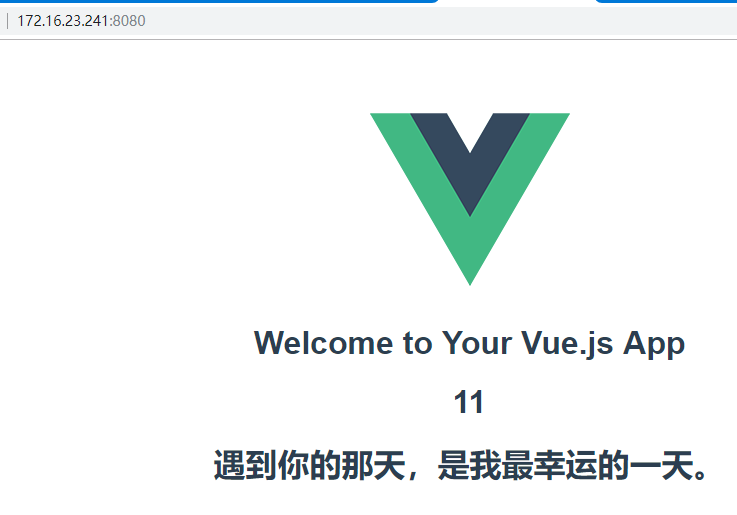Click the vertical separator left of the URL
Screen dimensions: 737x515
(x=7, y=21)
